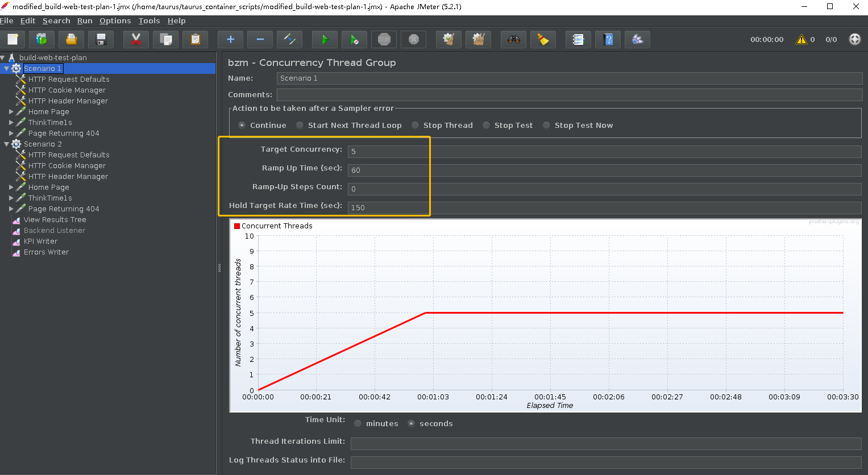The image size is (868, 475).
Task: Select the Backend Listener item
Action: pos(54,230)
